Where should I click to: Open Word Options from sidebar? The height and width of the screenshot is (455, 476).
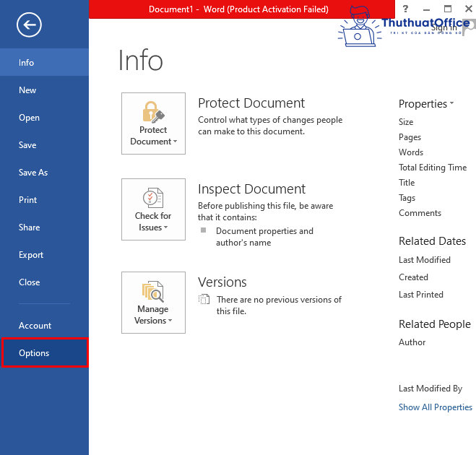tap(44, 353)
